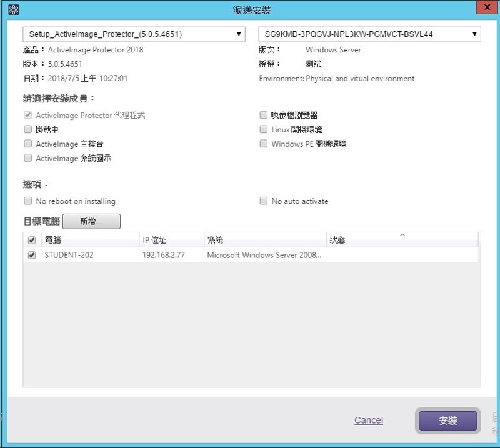This screenshot has height=448, width=500.
Task: Click the 安裝 install button
Action: pos(448,421)
